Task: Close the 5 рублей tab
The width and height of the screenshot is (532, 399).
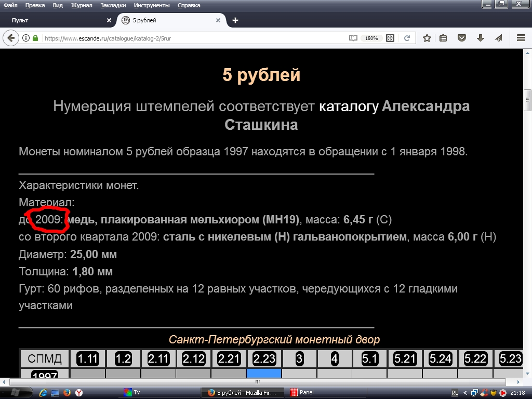Action: pos(218,20)
